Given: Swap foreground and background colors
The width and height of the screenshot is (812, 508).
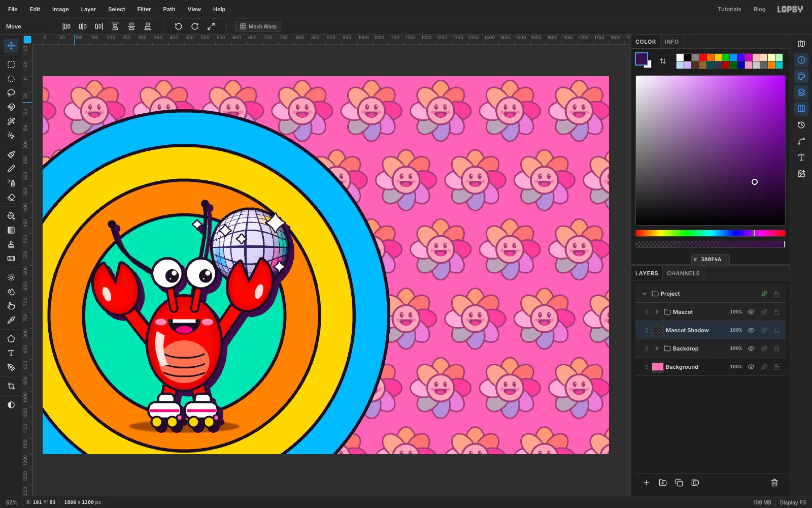Looking at the screenshot, I should 663,61.
